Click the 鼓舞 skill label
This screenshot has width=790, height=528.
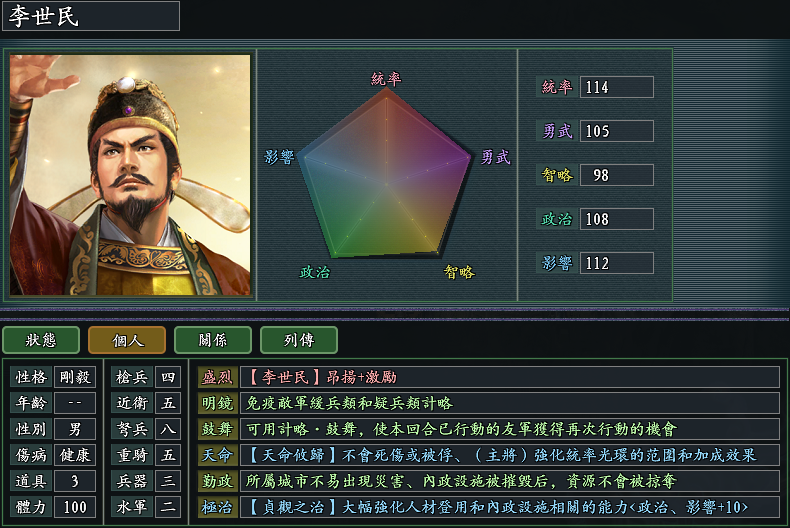click(217, 429)
